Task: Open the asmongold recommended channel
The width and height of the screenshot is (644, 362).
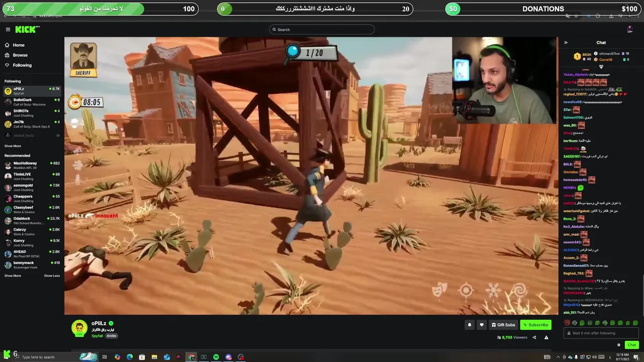Action: [32, 188]
